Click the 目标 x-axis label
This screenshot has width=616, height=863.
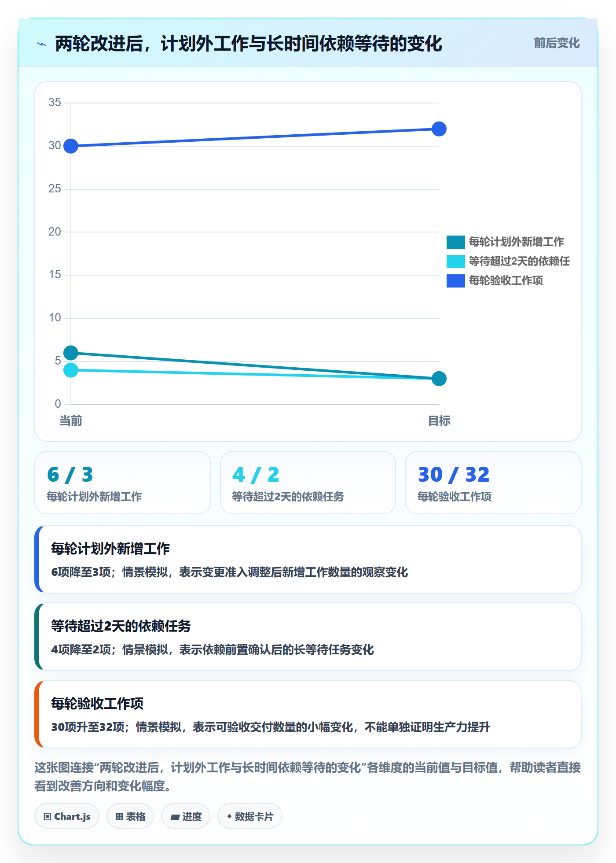click(439, 421)
